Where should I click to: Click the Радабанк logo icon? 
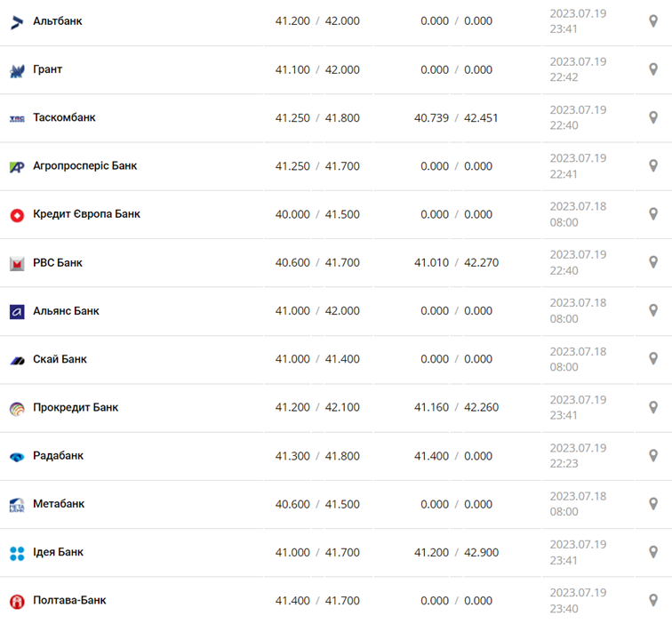tap(17, 456)
